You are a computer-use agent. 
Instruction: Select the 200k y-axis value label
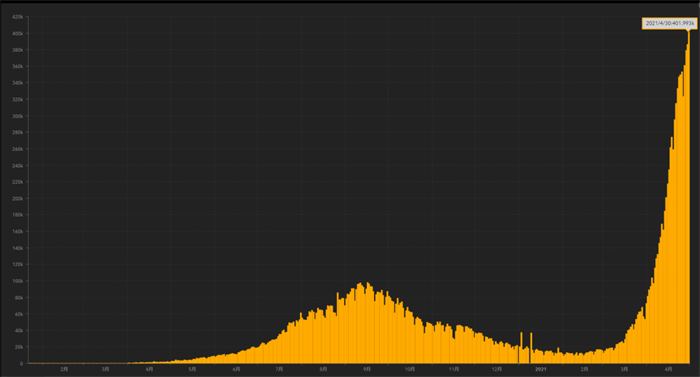(x=17, y=198)
